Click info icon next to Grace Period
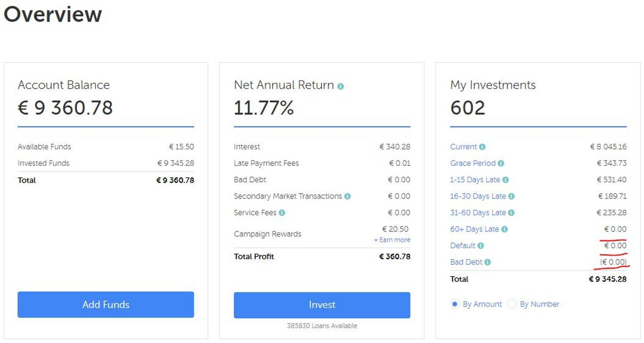The width and height of the screenshot is (644, 343). pos(501,163)
